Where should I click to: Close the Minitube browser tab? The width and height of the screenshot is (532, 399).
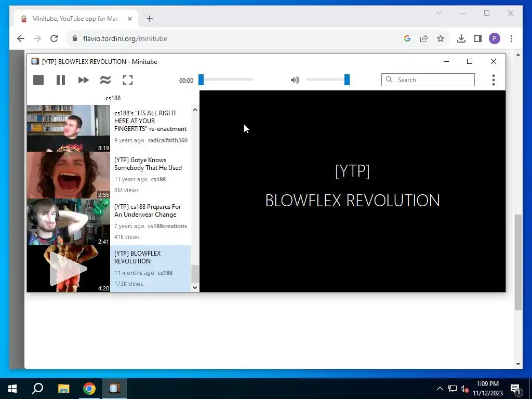click(x=129, y=19)
